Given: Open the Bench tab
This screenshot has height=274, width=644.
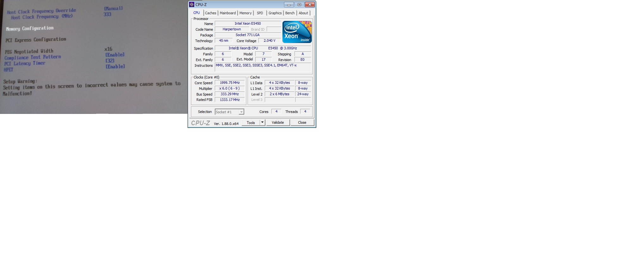Looking at the screenshot, I should tap(290, 13).
